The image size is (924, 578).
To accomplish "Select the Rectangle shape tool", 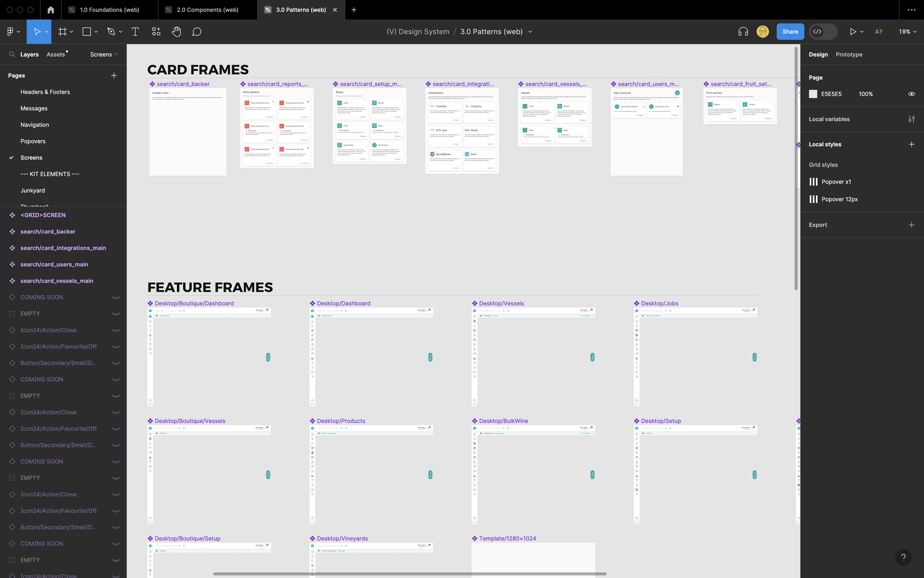I will (x=87, y=32).
